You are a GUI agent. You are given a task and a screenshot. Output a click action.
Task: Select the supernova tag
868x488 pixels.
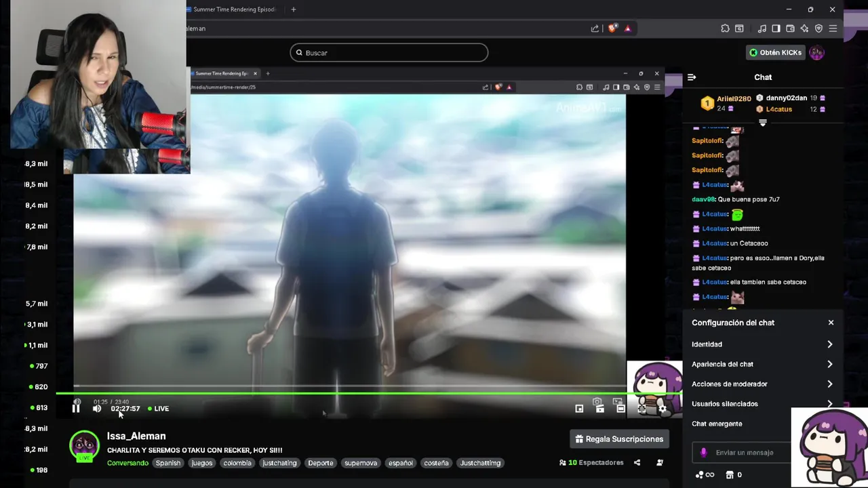point(361,463)
